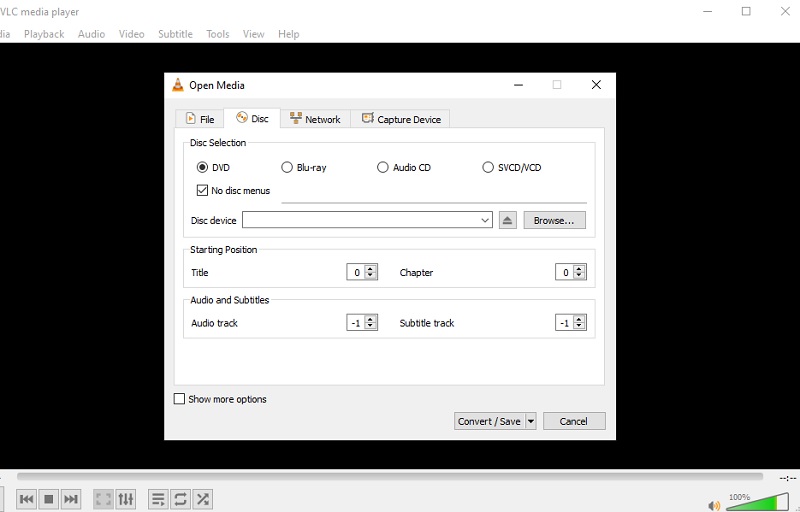This screenshot has width=800, height=512.
Task: Open the Audio menu
Action: (x=91, y=34)
